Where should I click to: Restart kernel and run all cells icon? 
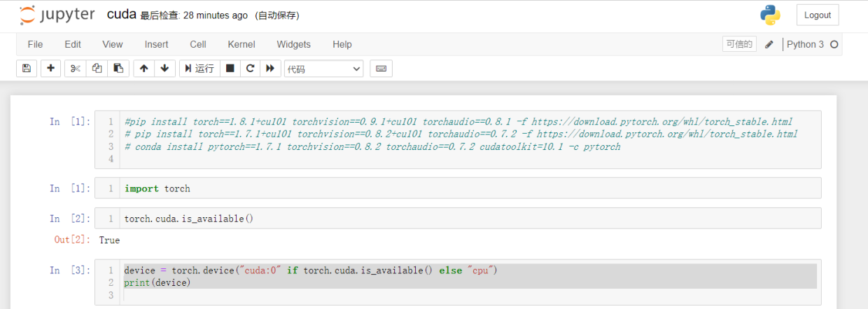(270, 69)
